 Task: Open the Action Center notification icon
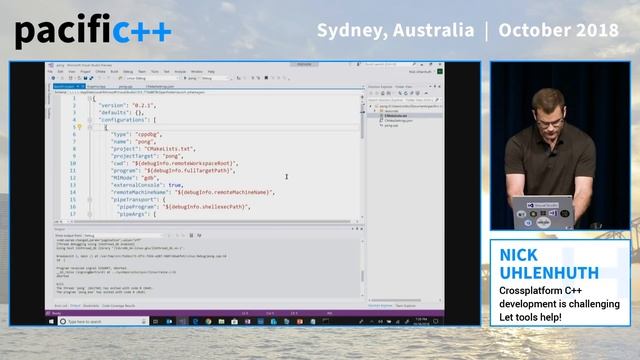436,322
